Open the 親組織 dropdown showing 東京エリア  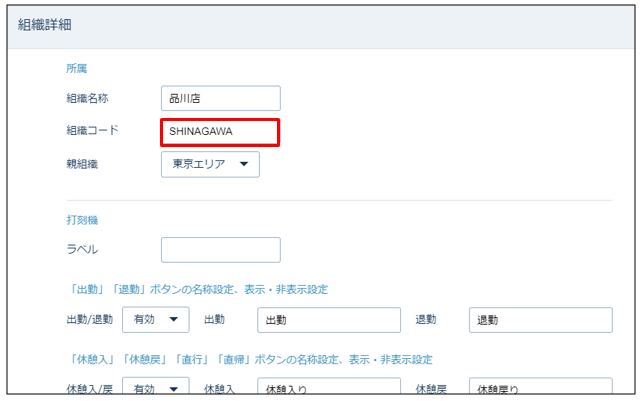(x=210, y=164)
